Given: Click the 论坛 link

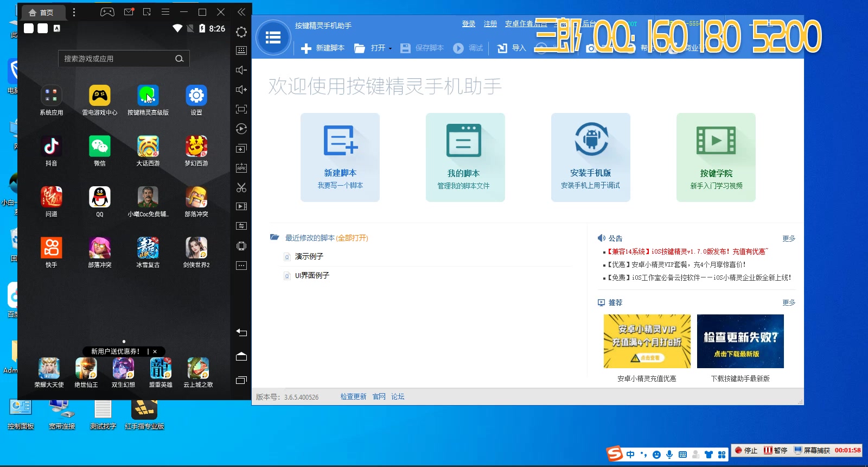Looking at the screenshot, I should tap(398, 397).
